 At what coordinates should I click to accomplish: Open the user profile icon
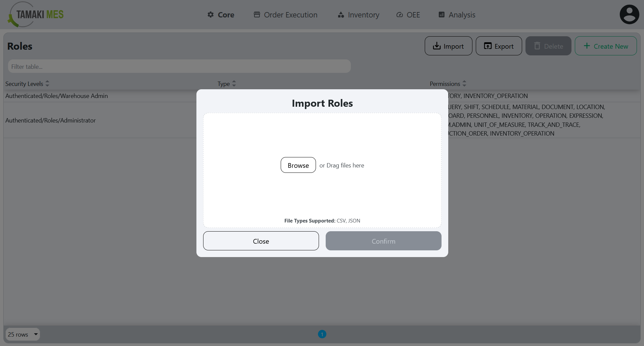[x=629, y=14]
